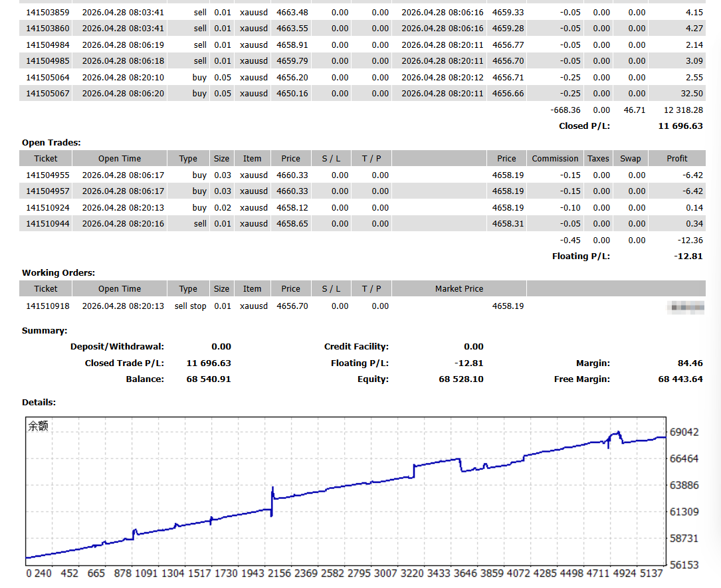This screenshot has height=588, width=721.
Task: Click the Summary heading
Action: 44,331
